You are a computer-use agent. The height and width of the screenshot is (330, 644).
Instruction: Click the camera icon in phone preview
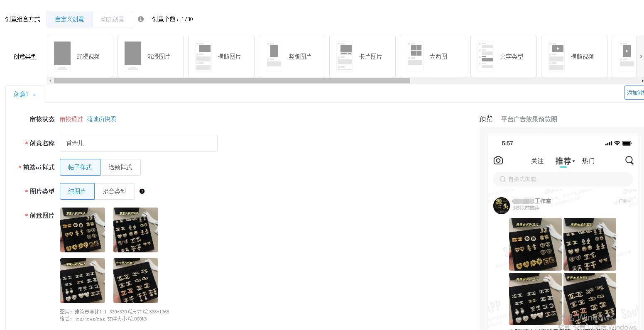pos(498,161)
